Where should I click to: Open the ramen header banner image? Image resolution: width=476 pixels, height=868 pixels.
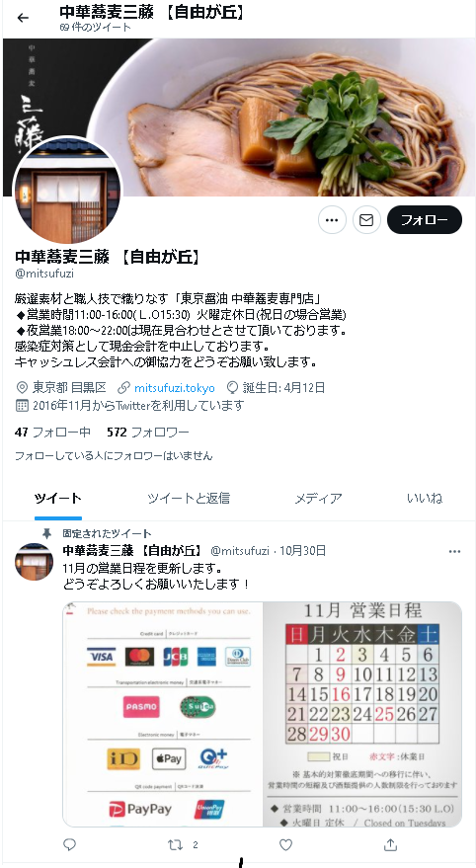[x=239, y=118]
